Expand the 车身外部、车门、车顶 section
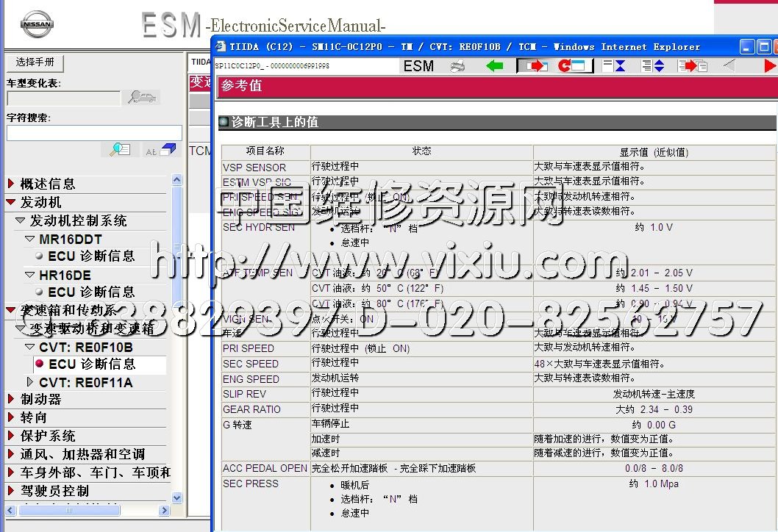 [11, 472]
